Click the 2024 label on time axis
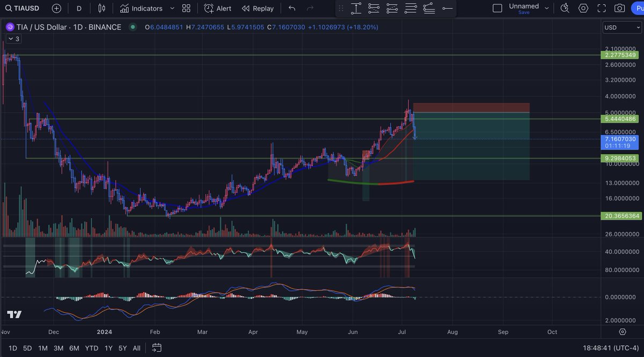 pos(104,332)
